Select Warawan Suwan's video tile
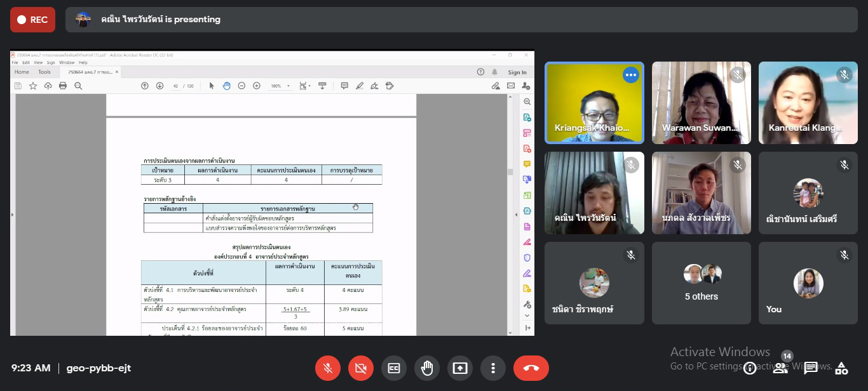Viewport: 868px width, 391px height. point(701,102)
